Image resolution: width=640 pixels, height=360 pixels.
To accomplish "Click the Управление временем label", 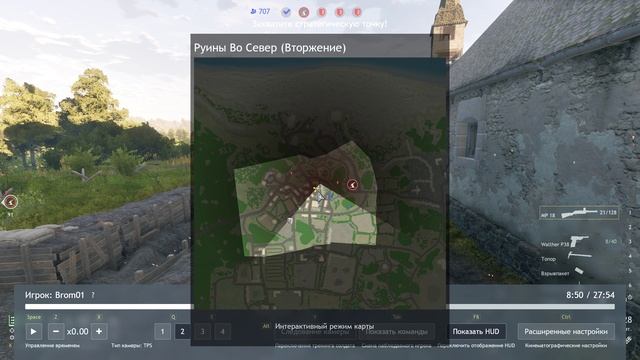I will tap(52, 346).
